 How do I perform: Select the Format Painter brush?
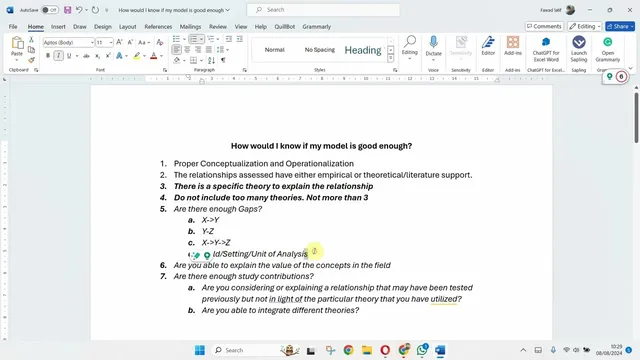click(x=31, y=60)
